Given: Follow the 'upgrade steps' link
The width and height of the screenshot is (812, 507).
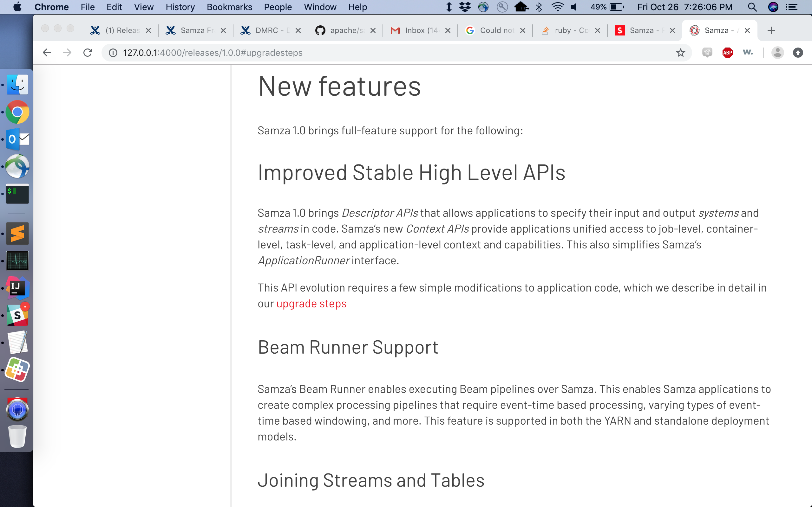Looking at the screenshot, I should pyautogui.click(x=311, y=304).
